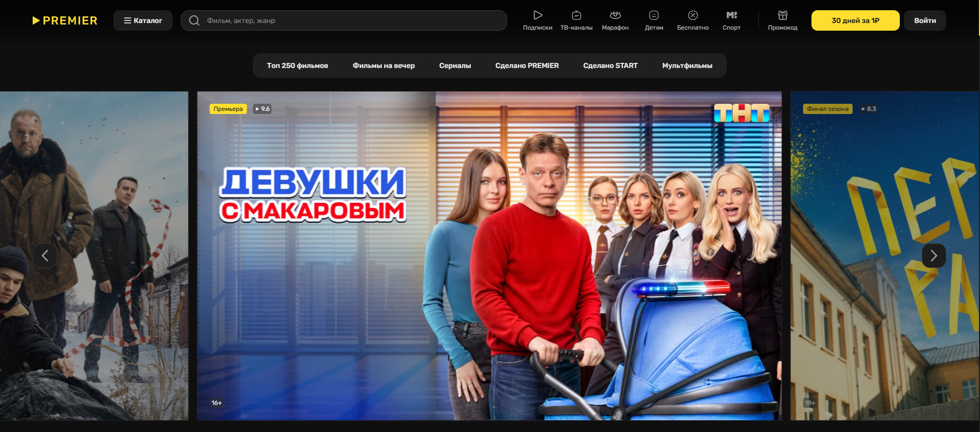The height and width of the screenshot is (432, 980).
Task: Open the right Финал сезона poster
Action: click(885, 256)
